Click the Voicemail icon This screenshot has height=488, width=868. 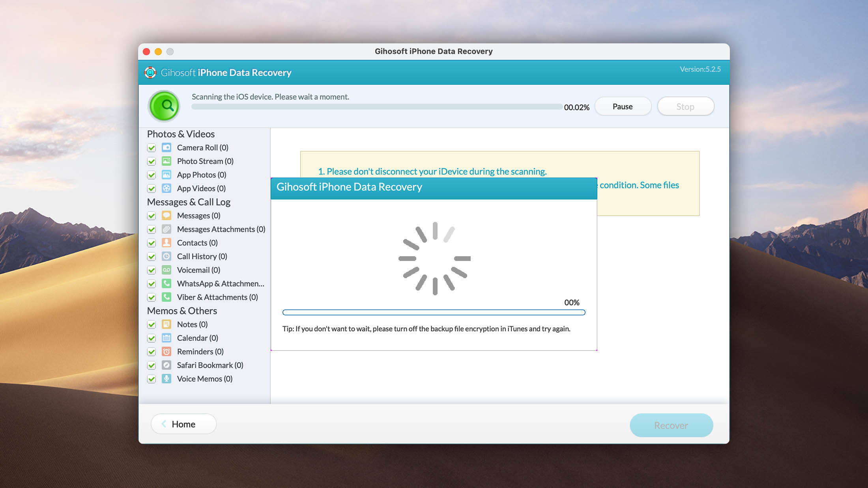166,270
